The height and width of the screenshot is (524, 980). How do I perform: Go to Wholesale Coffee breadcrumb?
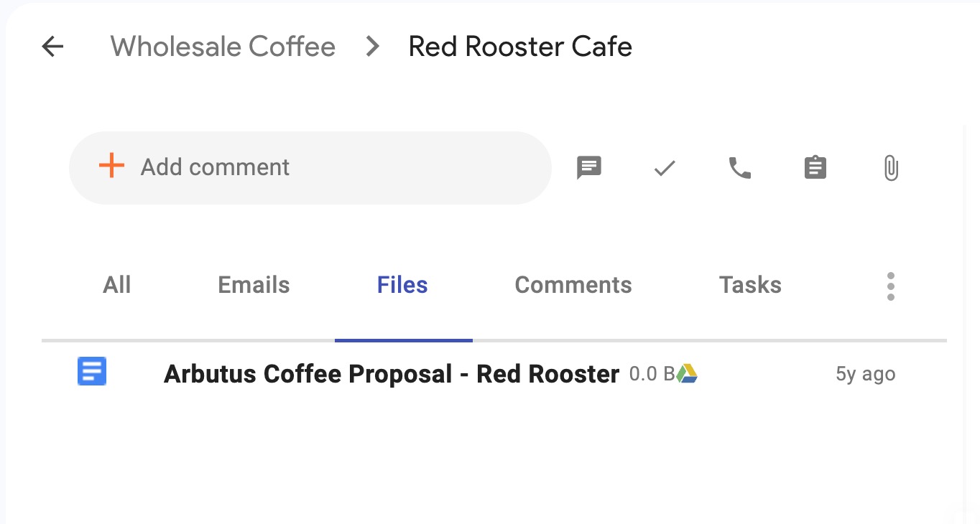(x=223, y=47)
